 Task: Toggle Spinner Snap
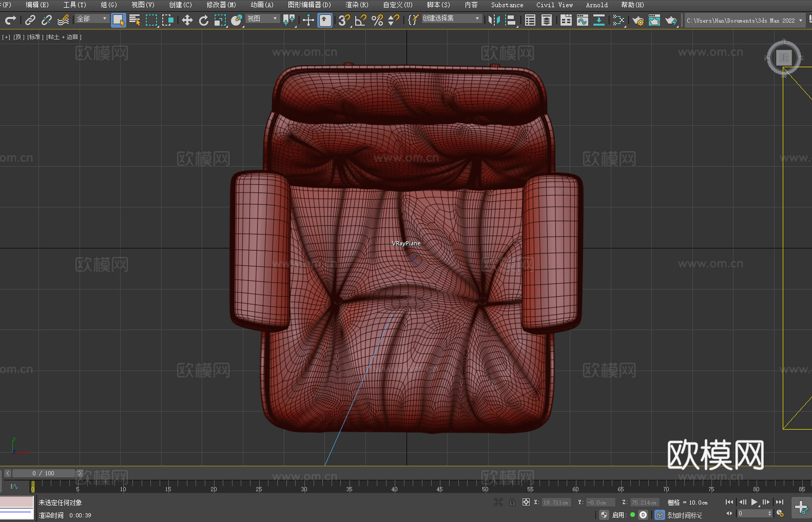tap(394, 20)
